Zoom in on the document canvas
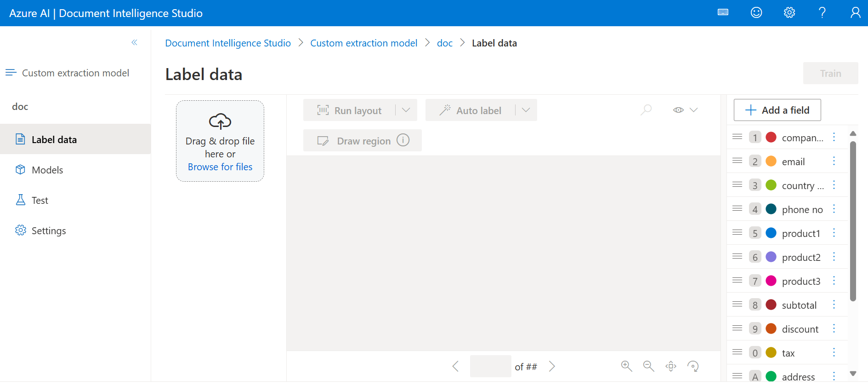Image resolution: width=868 pixels, height=386 pixels. pos(626,366)
